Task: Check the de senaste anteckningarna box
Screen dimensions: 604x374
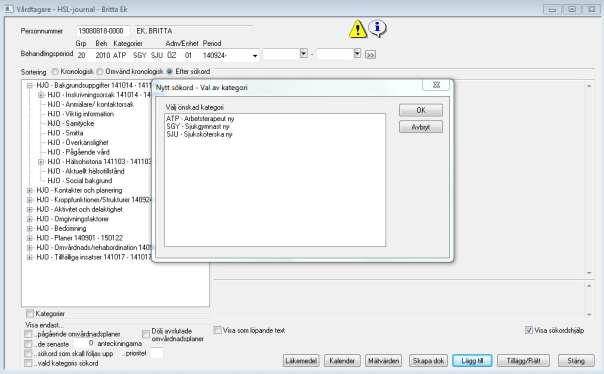Action: point(28,344)
